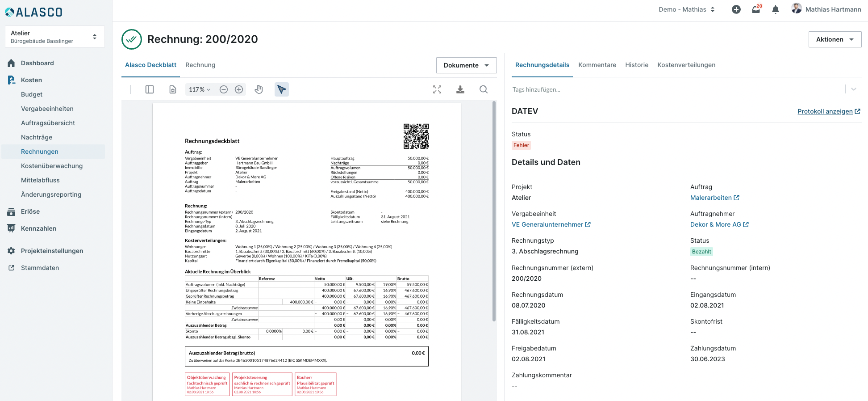Image resolution: width=868 pixels, height=401 pixels.
Task: Open search in the document viewer
Action: click(x=484, y=89)
